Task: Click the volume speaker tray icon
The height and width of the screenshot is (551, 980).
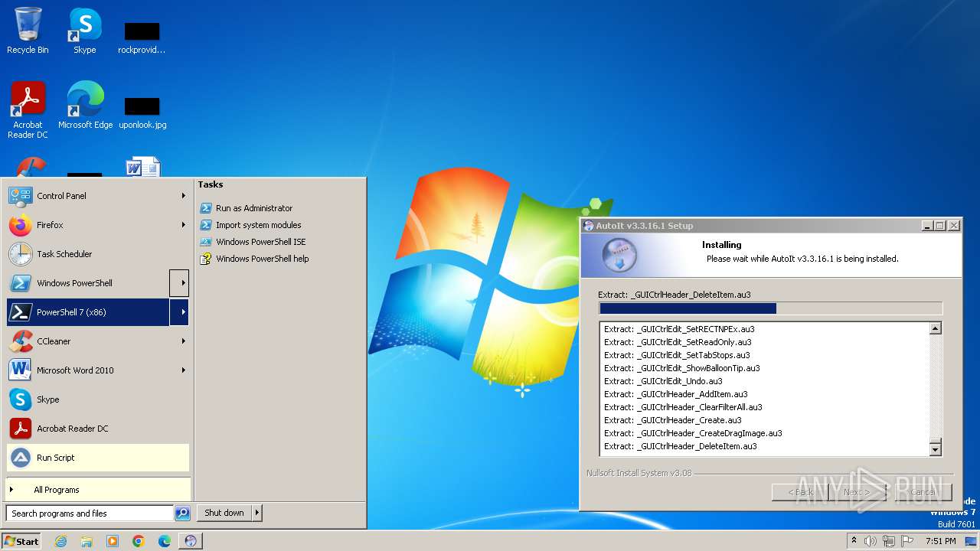Action: click(x=871, y=541)
